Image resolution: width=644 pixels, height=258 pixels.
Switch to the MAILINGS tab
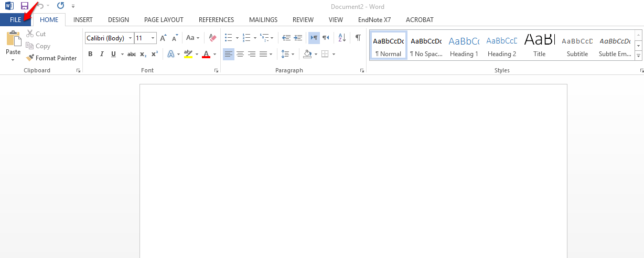click(x=263, y=20)
